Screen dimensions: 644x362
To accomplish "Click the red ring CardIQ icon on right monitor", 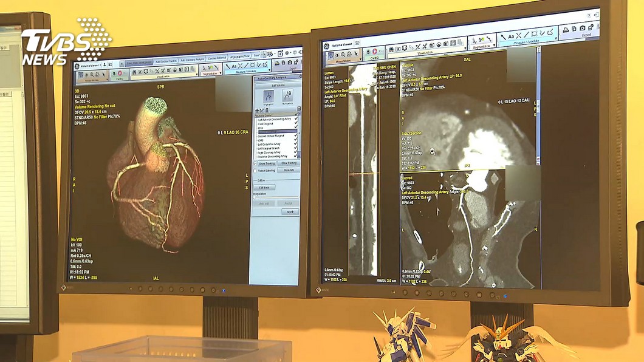I will tap(375, 51).
